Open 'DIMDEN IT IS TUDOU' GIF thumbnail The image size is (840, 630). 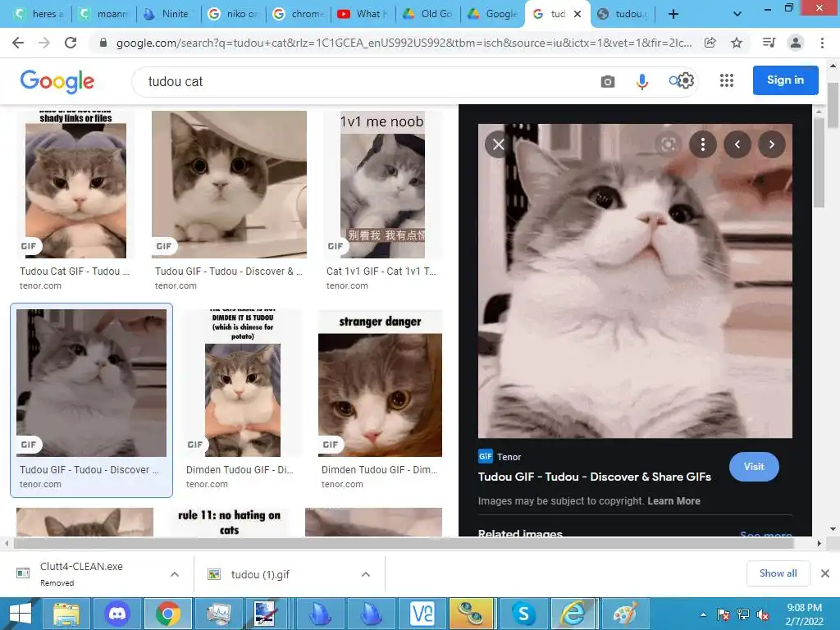pyautogui.click(x=242, y=383)
